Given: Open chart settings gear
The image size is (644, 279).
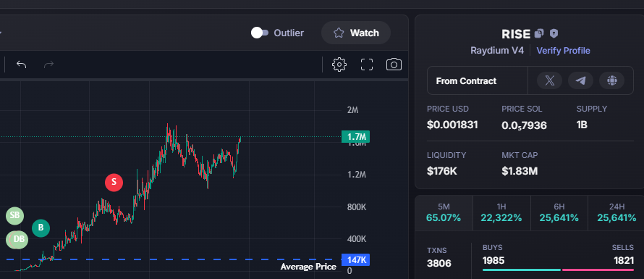Looking at the screenshot, I should (x=339, y=64).
